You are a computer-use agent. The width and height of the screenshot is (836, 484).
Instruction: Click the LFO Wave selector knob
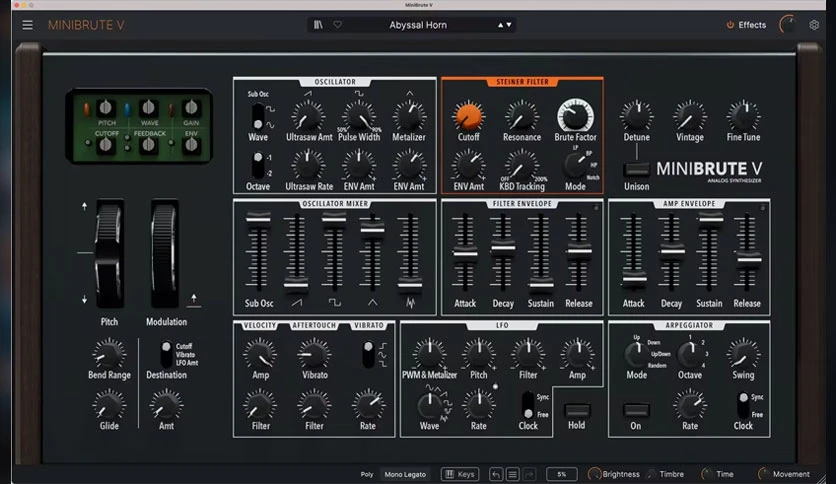pos(429,405)
